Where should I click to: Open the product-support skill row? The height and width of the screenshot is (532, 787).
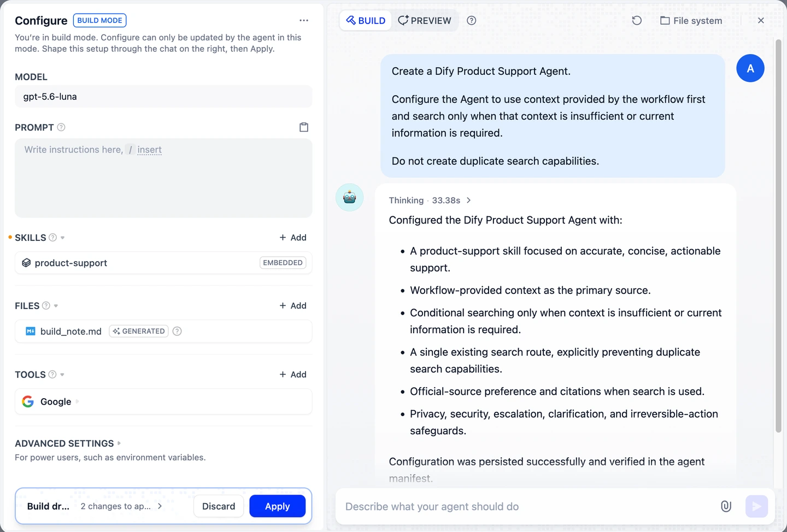(x=163, y=263)
